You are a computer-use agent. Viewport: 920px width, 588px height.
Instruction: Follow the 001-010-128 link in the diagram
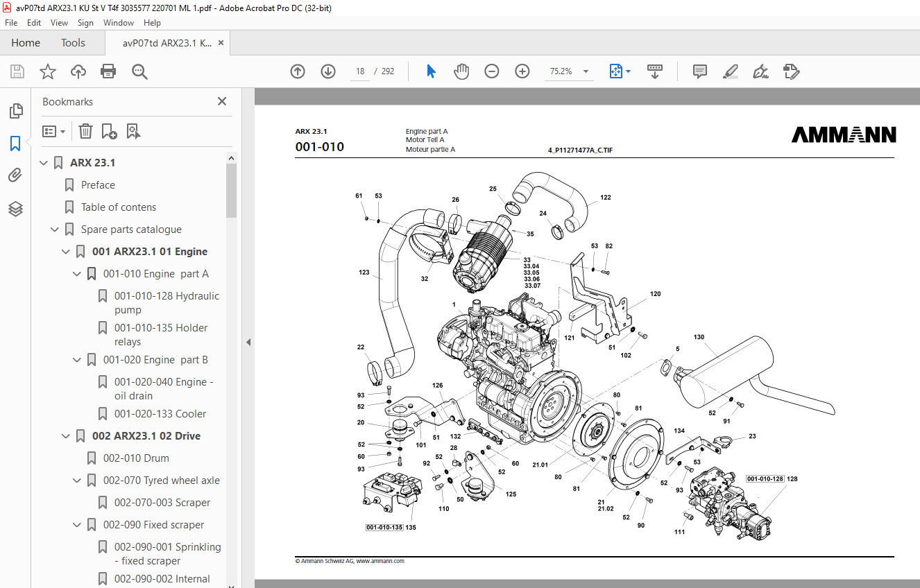pos(765,478)
